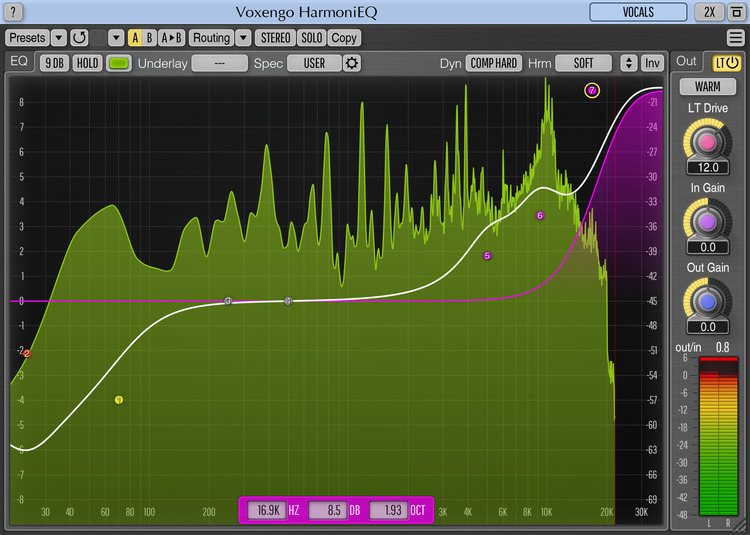Click the Presets button
Screen dimensions: 750x535
point(27,38)
